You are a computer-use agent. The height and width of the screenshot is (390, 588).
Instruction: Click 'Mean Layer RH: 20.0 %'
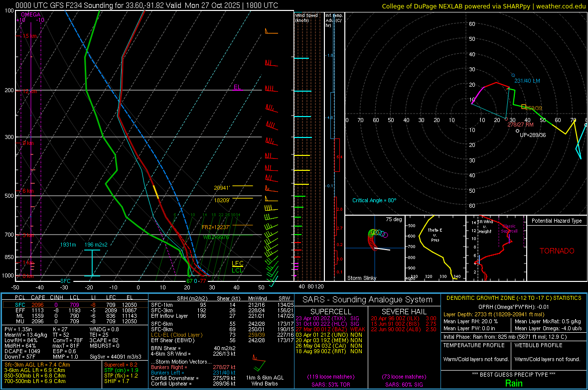pos(470,321)
